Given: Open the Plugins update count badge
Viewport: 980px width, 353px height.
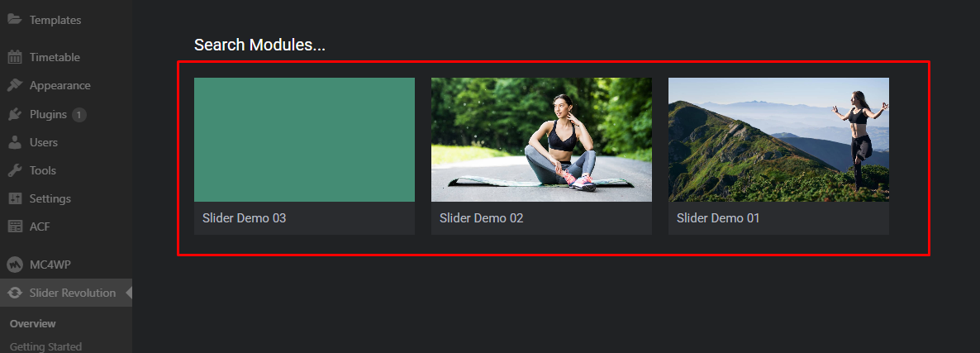Looking at the screenshot, I should (x=78, y=115).
